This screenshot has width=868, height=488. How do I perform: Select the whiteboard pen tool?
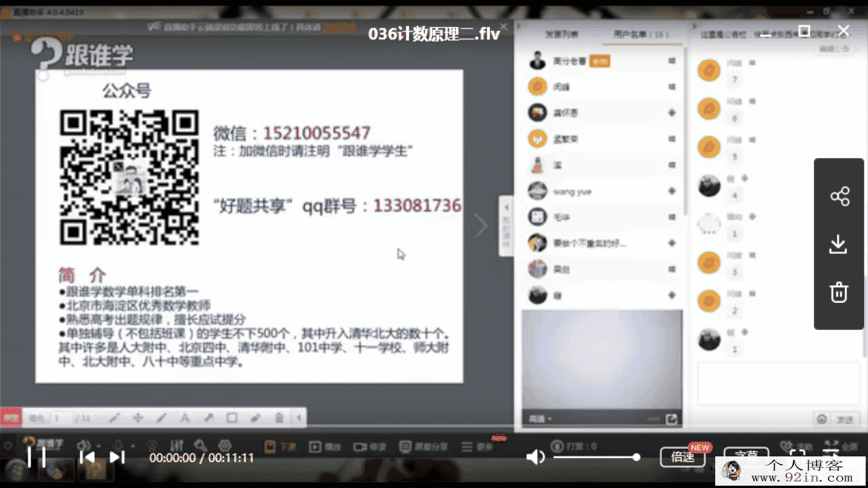pyautogui.click(x=114, y=418)
